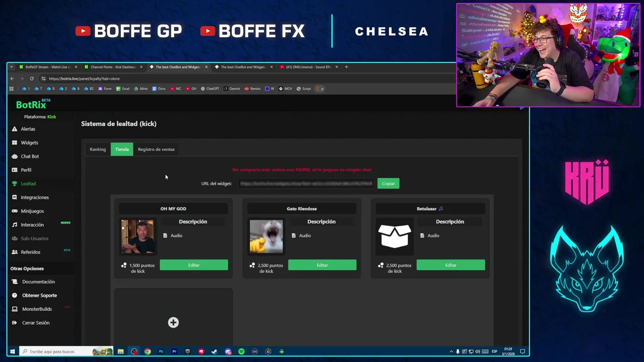
Task: Add a new store item with plus icon
Action: point(173,322)
